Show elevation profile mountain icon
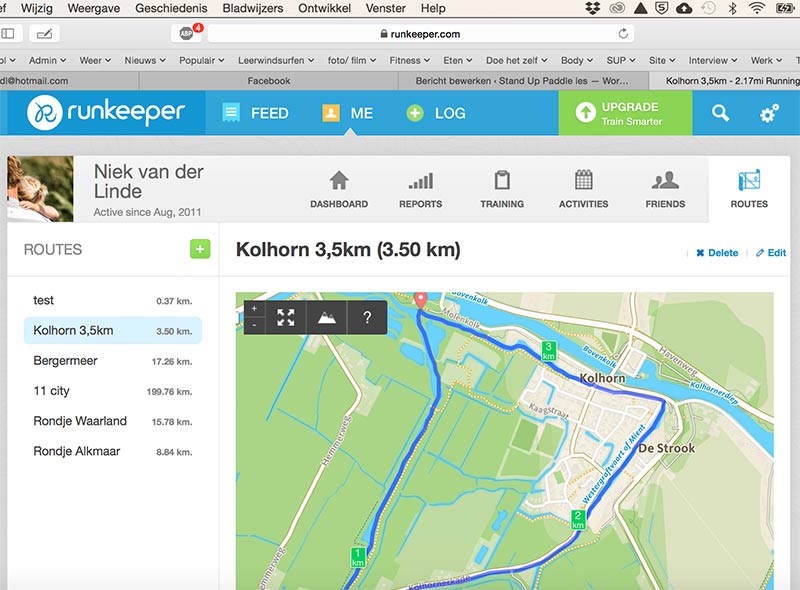800x590 pixels. 327,318
